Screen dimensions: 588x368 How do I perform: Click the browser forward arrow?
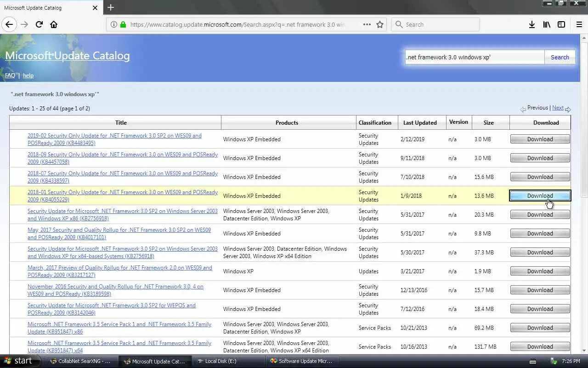[x=24, y=24]
